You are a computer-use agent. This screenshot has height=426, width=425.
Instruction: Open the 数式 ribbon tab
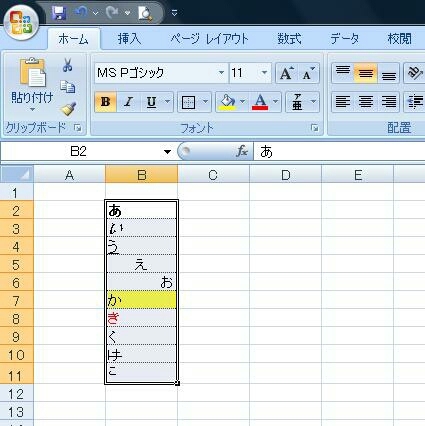click(289, 39)
